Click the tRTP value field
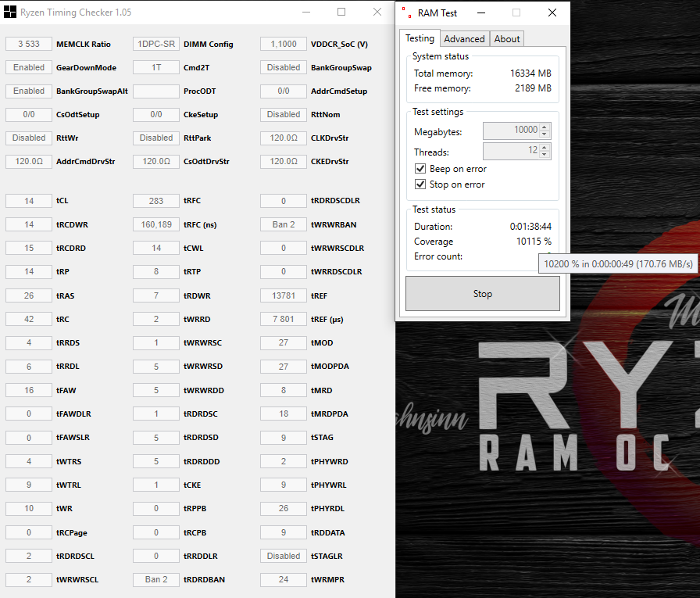The width and height of the screenshot is (700, 598). pyautogui.click(x=156, y=271)
